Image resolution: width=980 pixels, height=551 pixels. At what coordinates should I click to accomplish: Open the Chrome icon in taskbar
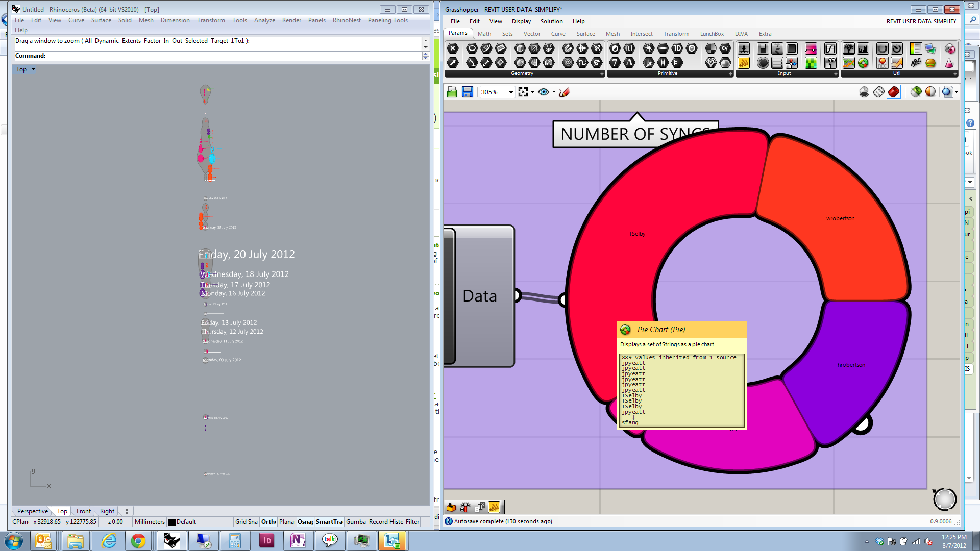138,541
